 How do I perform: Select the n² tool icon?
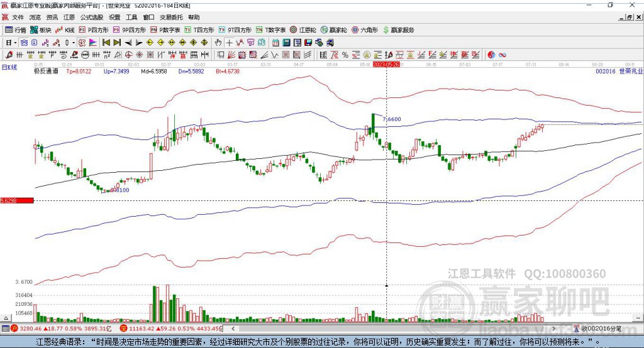(x=107, y=55)
